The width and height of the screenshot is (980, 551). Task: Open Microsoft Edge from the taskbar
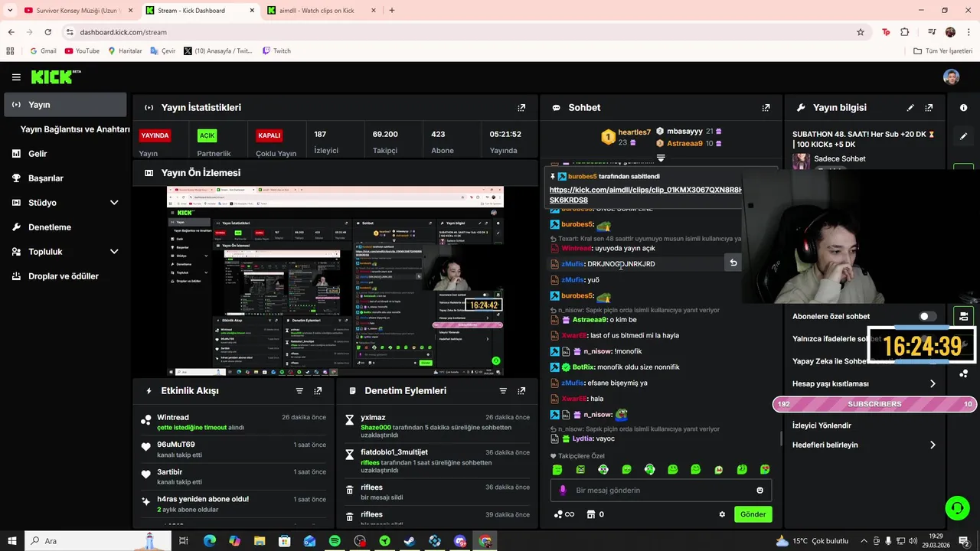[x=210, y=541]
